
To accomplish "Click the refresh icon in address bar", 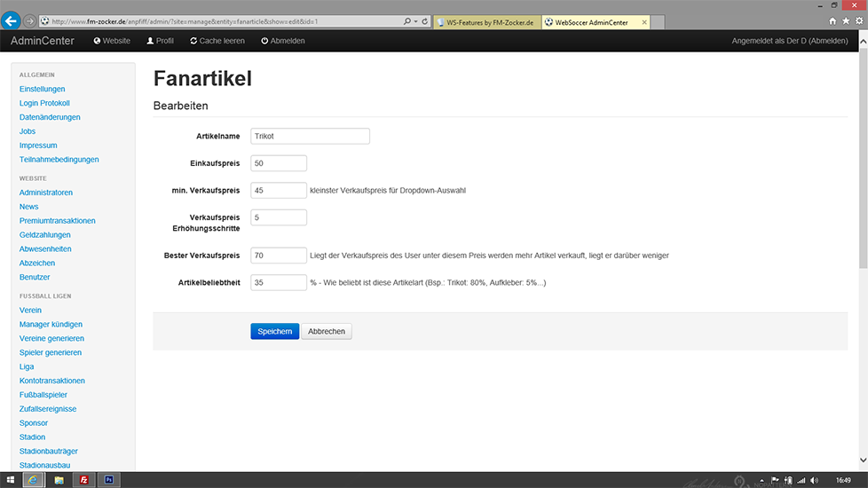I will [425, 20].
